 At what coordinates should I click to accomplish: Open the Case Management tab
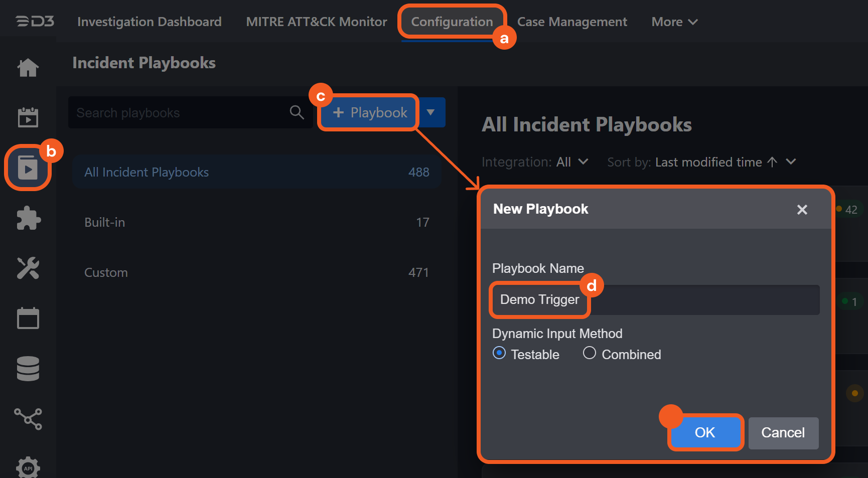[572, 22]
